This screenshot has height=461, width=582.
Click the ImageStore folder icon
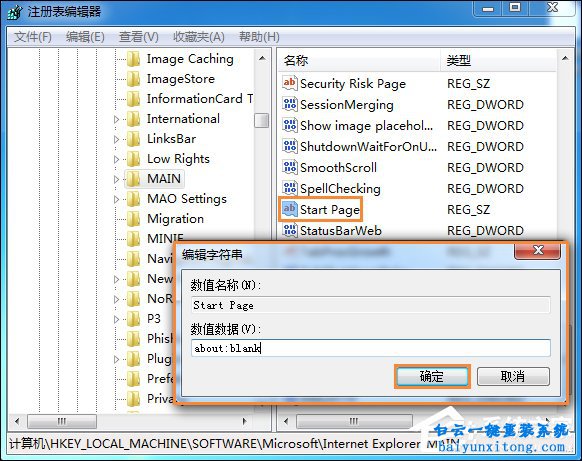(133, 79)
